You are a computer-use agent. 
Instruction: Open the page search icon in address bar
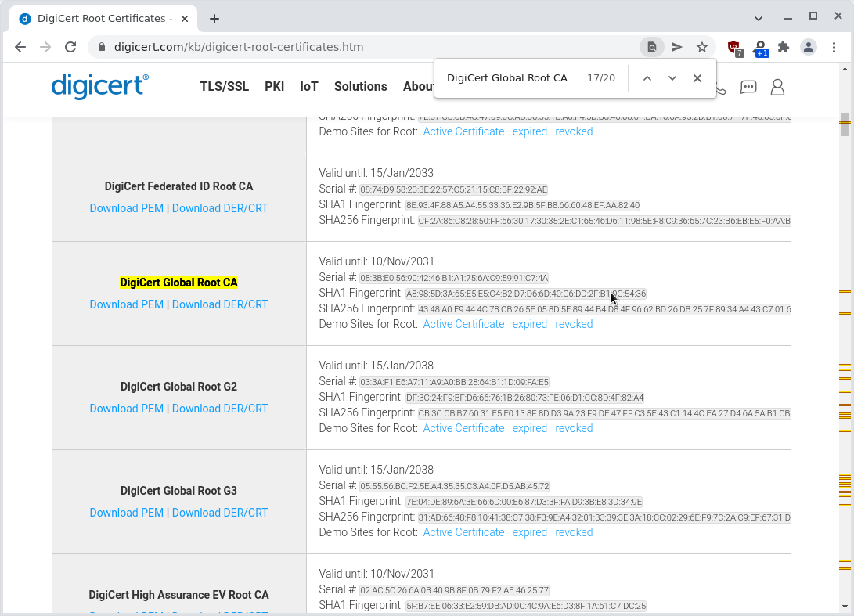(652, 48)
